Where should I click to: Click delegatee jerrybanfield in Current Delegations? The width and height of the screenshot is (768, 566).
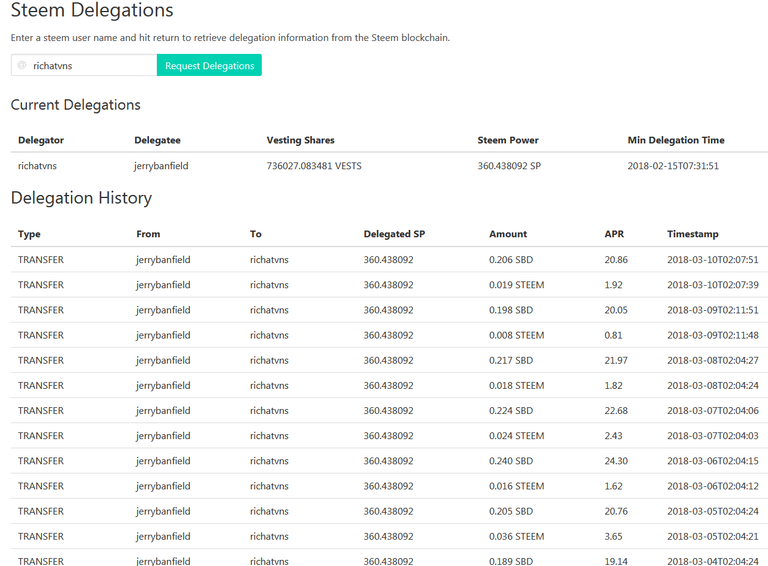pyautogui.click(x=161, y=166)
